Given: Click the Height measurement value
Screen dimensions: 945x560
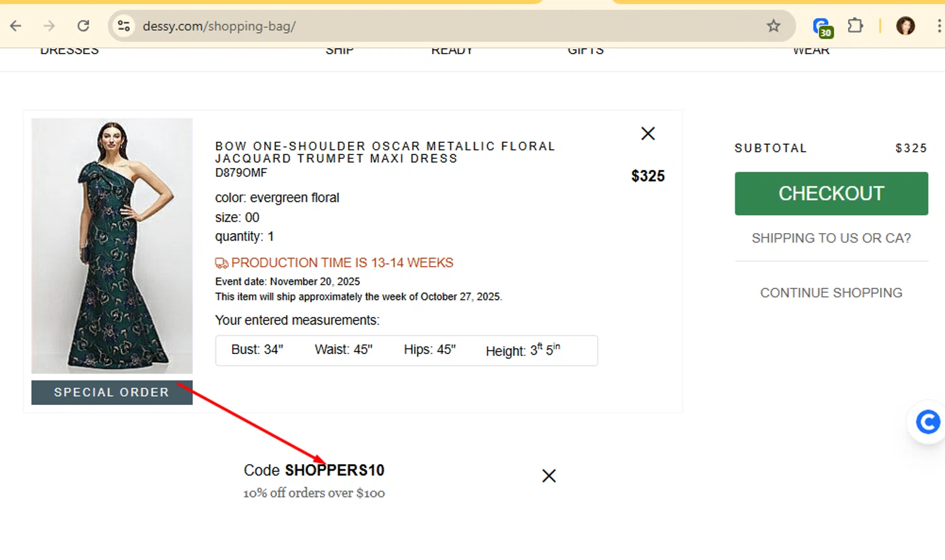Looking at the screenshot, I should [545, 350].
